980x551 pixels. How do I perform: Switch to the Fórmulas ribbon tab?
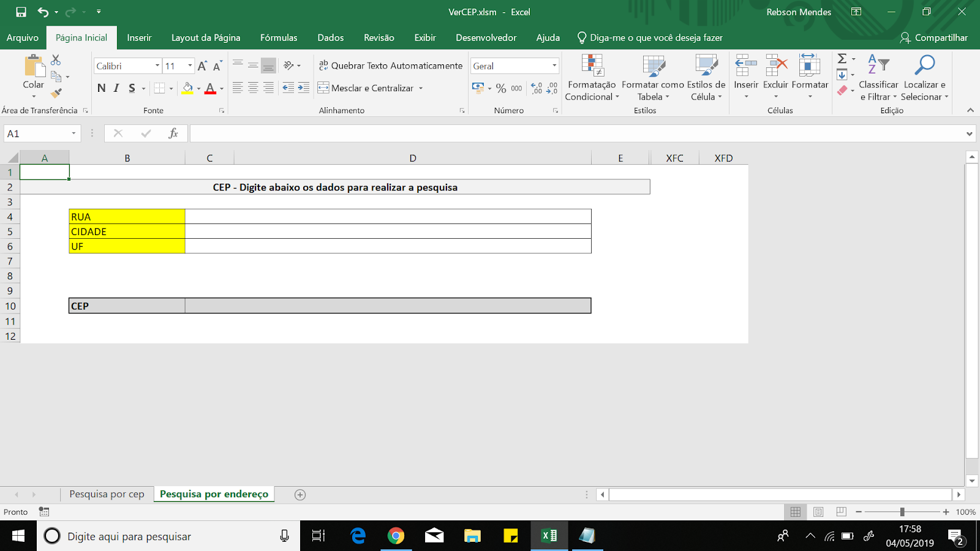coord(279,37)
